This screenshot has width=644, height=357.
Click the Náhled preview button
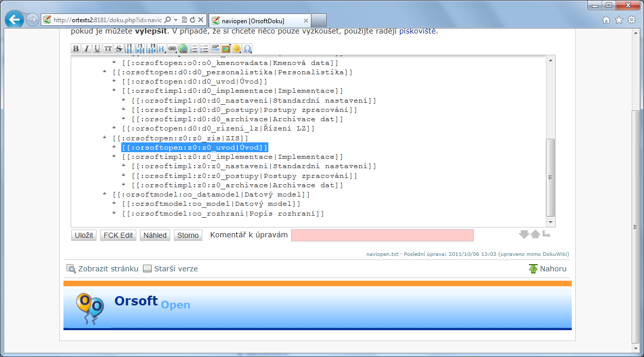(155, 235)
